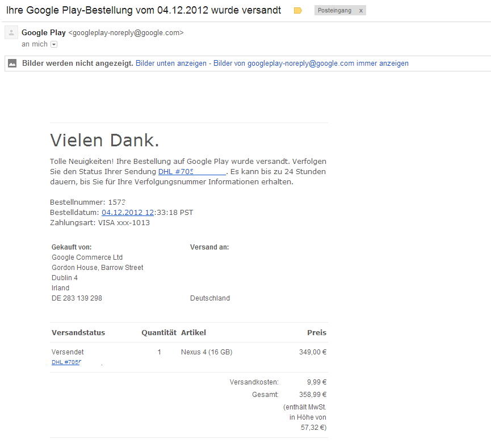The image size is (491, 448).
Task: Remove the Posteingang label with its x
Action: click(361, 11)
